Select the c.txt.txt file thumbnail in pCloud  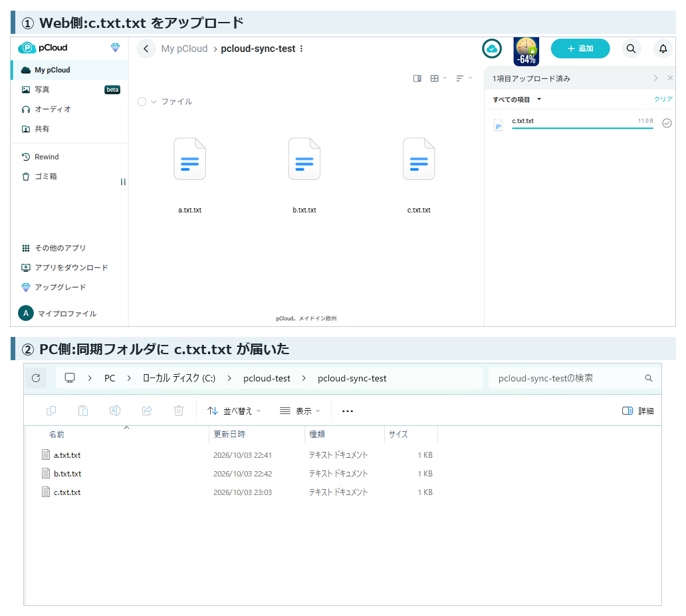(x=419, y=159)
